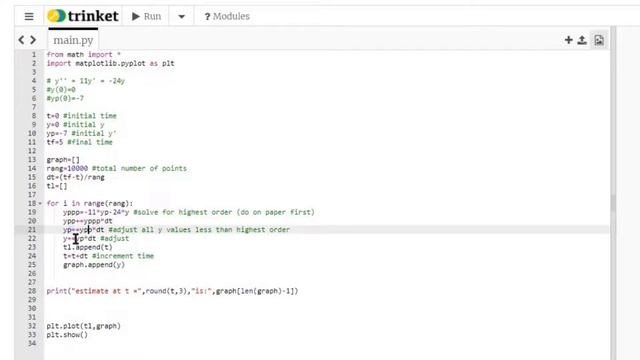Open the hamburger menu
This screenshot has width=640, height=360.
(x=29, y=16)
